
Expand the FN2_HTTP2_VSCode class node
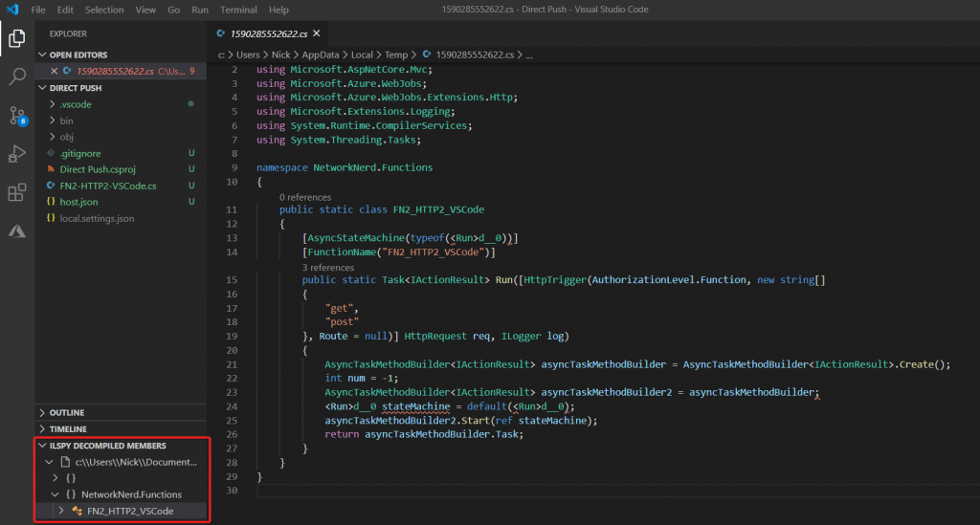tap(61, 511)
